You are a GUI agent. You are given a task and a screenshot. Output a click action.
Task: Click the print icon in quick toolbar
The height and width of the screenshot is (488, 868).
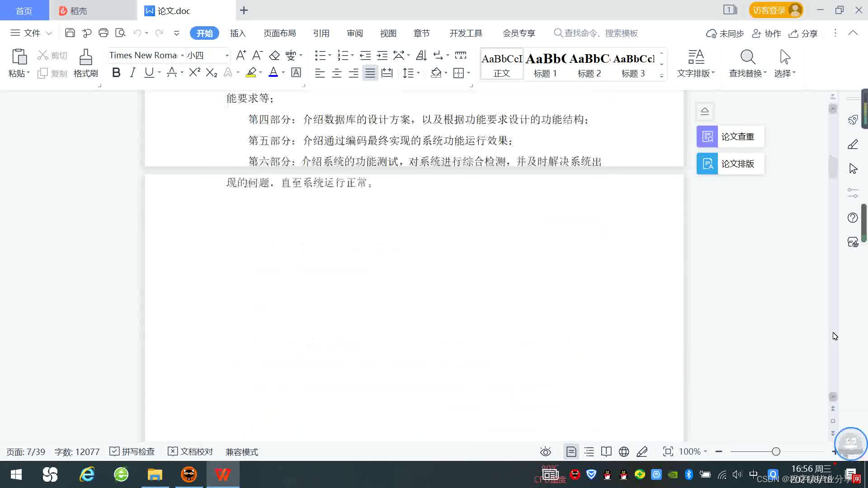104,33
